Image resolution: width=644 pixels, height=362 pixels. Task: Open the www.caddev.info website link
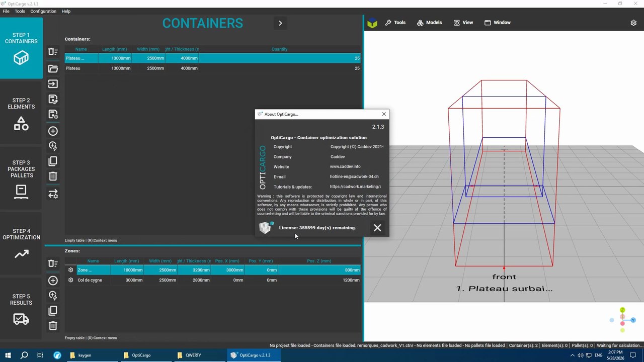click(x=345, y=166)
